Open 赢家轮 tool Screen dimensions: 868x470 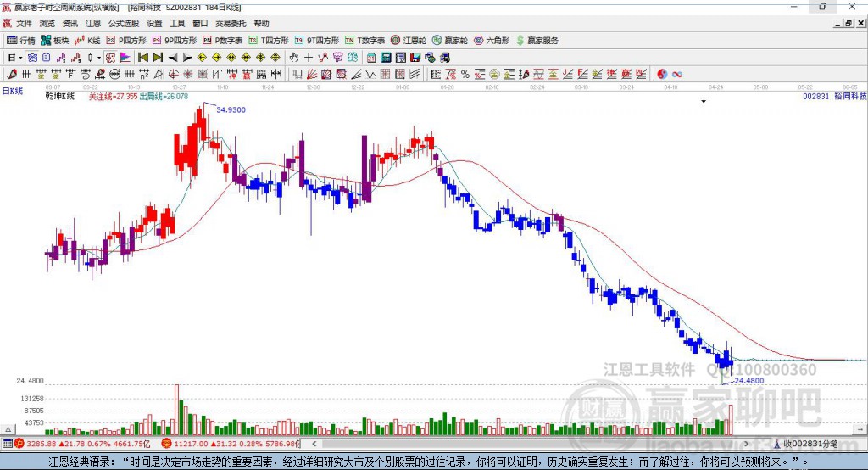(x=450, y=41)
